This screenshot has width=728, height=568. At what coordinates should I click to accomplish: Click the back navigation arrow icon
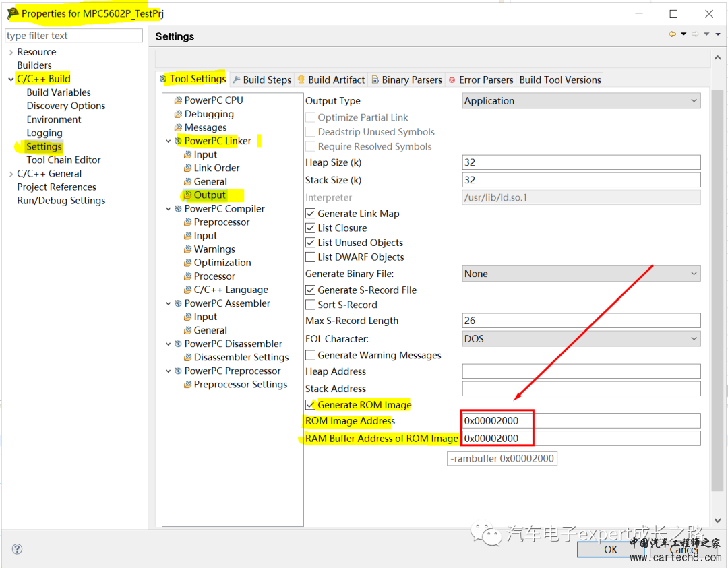tap(672, 34)
